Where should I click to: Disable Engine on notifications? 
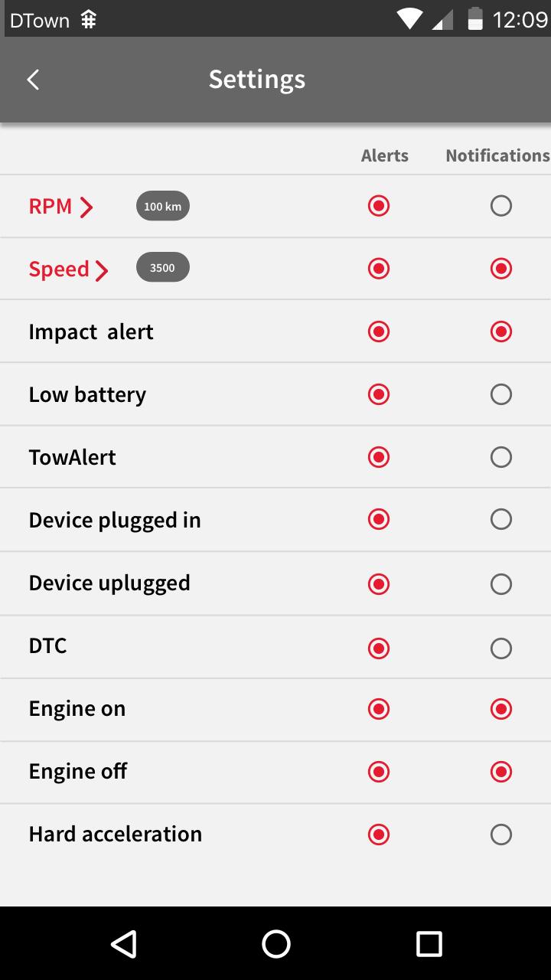[x=500, y=709]
